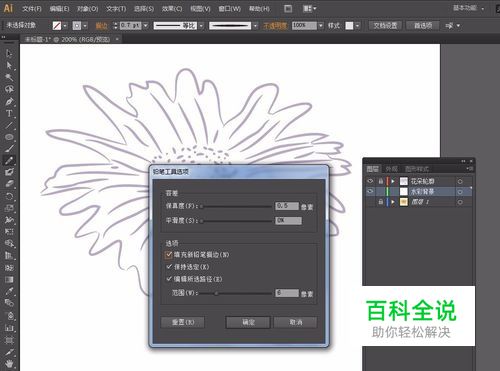The image size is (500, 371).
Task: Select the Paintbrush tool
Action: 9,149
